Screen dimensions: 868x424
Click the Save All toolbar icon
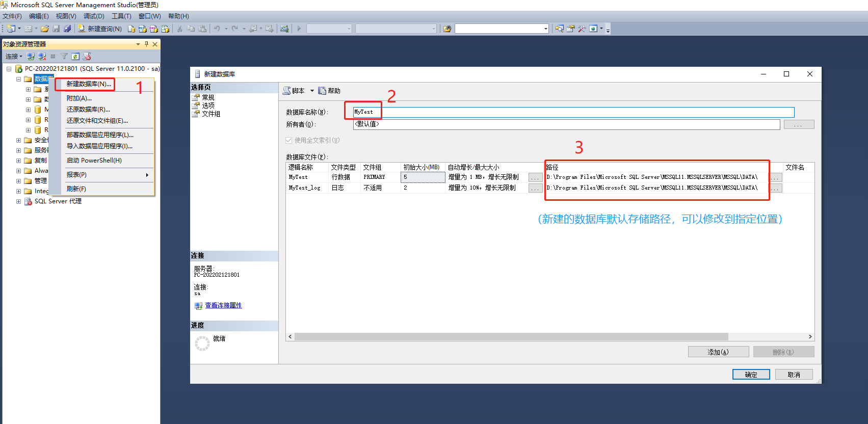67,29
